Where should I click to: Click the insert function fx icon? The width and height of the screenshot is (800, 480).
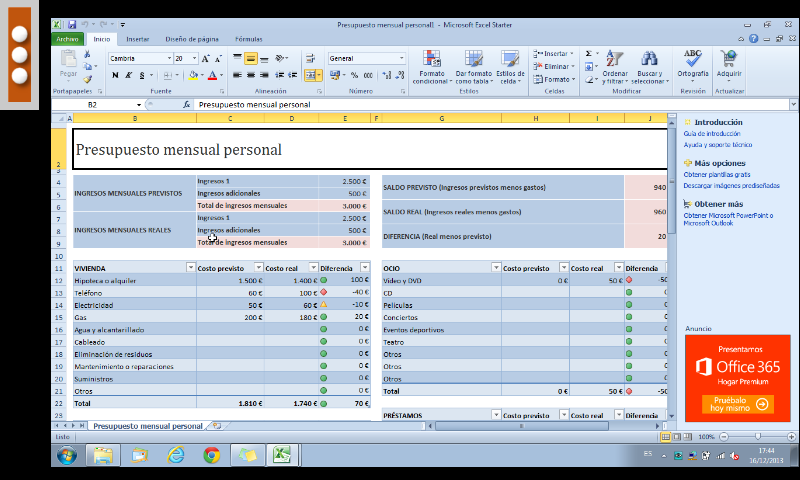(x=187, y=104)
